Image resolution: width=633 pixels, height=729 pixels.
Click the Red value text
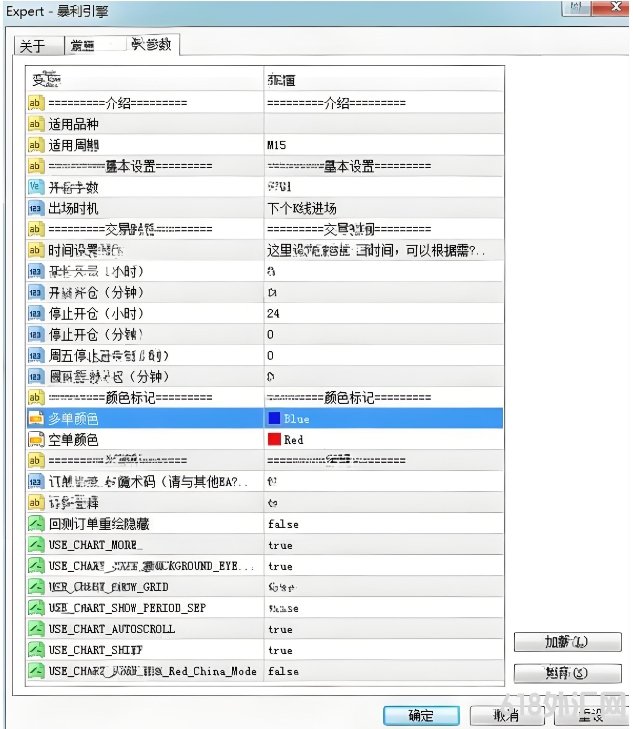[x=293, y=440]
